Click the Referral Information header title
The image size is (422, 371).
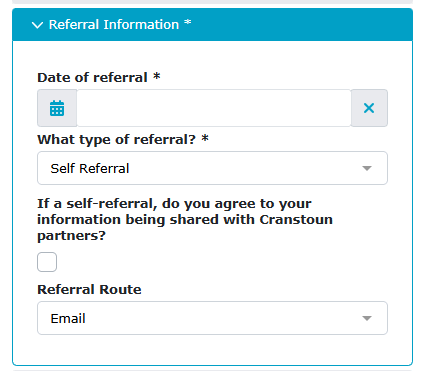114,25
